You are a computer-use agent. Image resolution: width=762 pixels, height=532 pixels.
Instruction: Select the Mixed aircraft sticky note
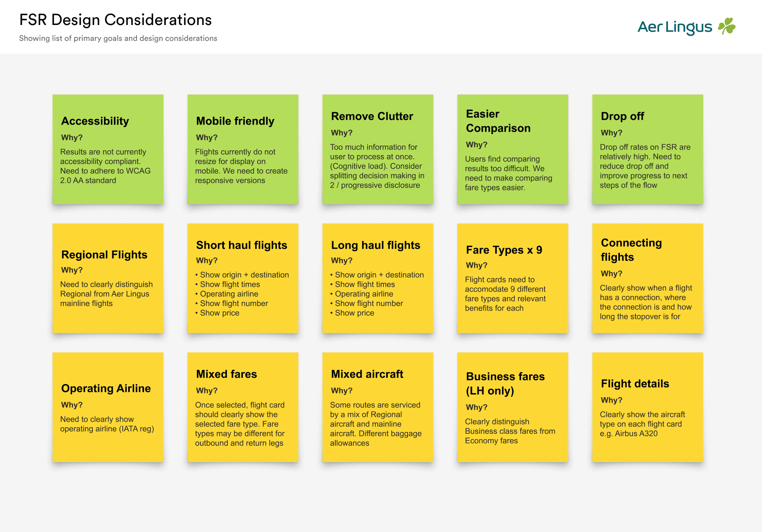click(x=377, y=407)
